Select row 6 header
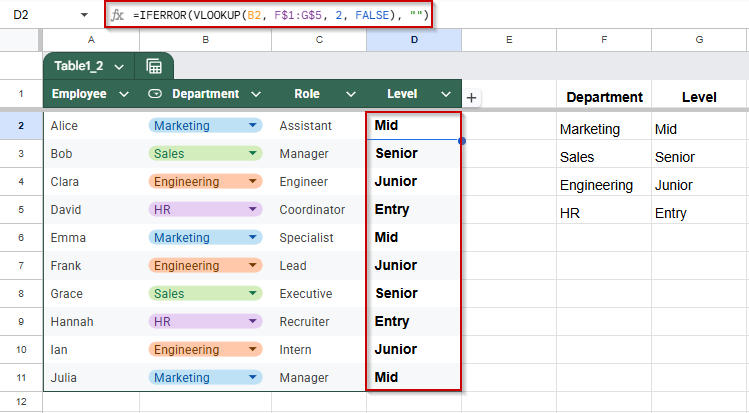749x413 pixels. [21, 237]
